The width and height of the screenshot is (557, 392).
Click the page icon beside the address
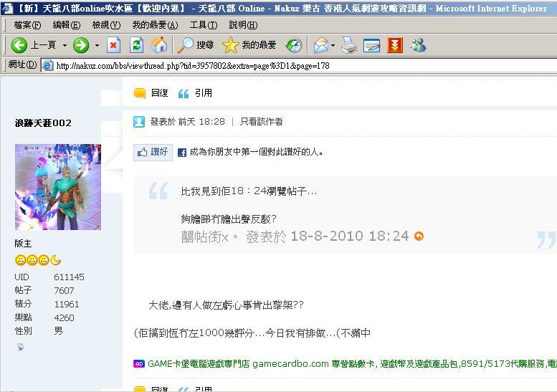click(x=47, y=65)
